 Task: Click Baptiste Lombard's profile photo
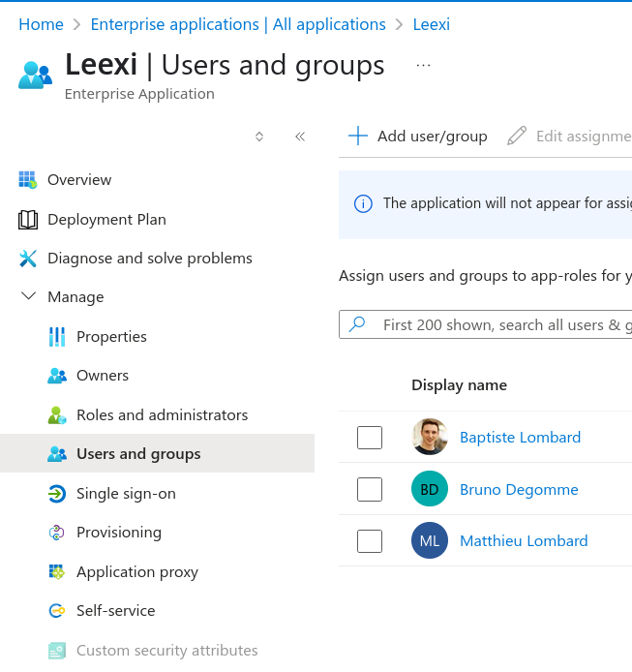430,437
